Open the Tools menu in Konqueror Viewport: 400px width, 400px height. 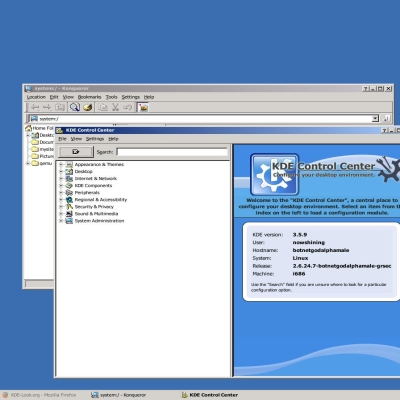(112, 97)
